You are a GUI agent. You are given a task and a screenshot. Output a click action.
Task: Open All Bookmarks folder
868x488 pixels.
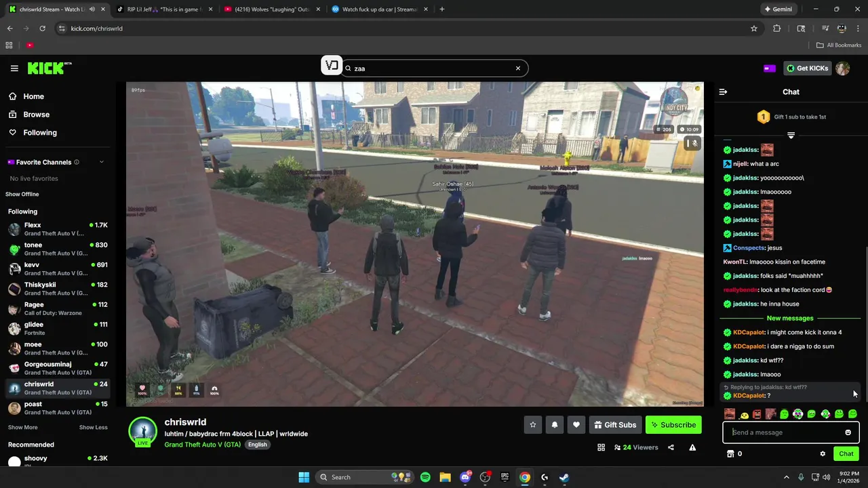tap(839, 45)
